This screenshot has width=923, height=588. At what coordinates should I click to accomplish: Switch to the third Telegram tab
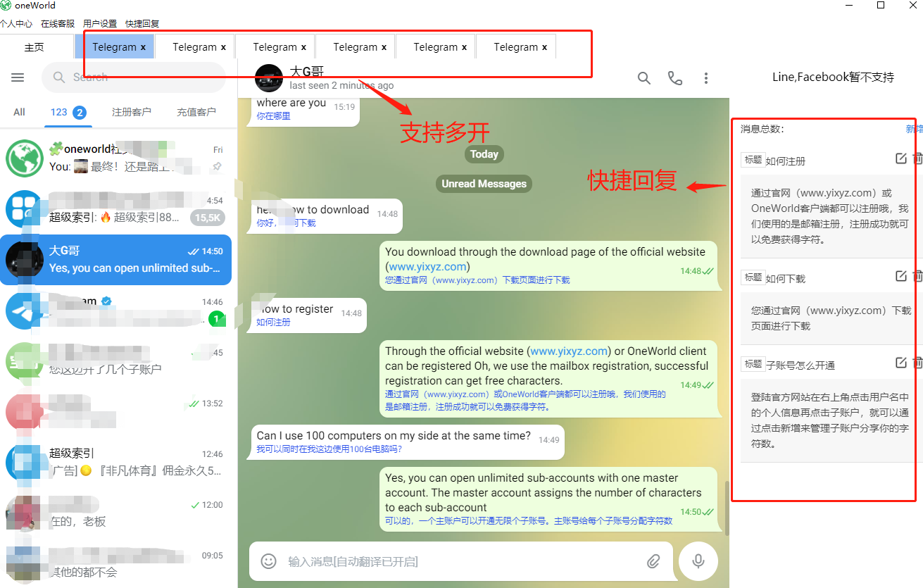275,47
